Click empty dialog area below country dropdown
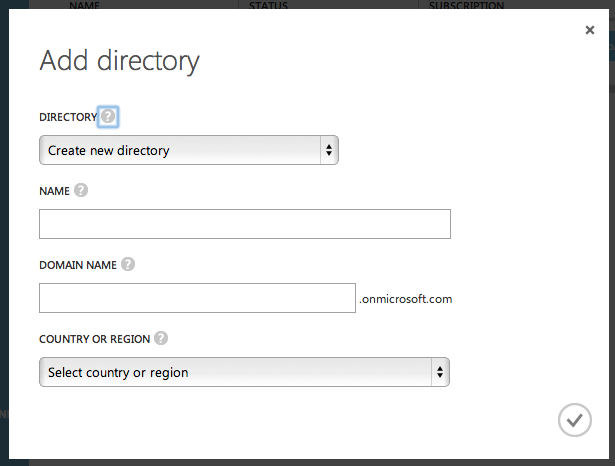 point(250,420)
